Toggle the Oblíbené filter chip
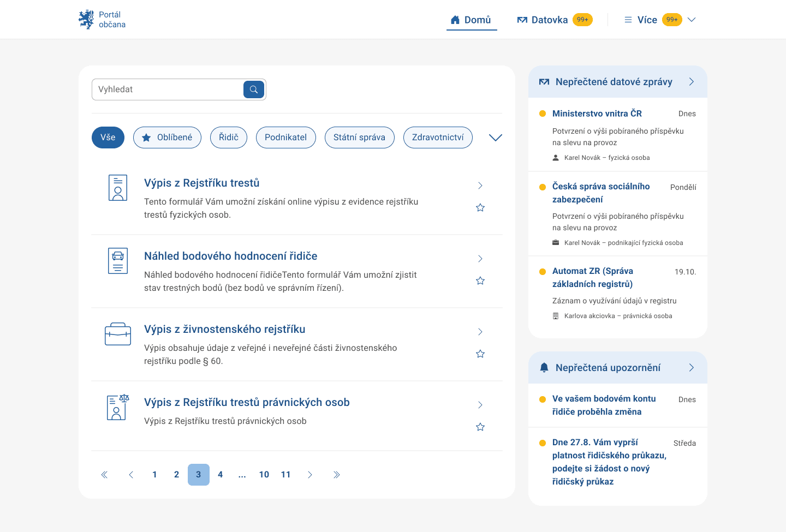This screenshot has width=786, height=532. pyautogui.click(x=167, y=137)
